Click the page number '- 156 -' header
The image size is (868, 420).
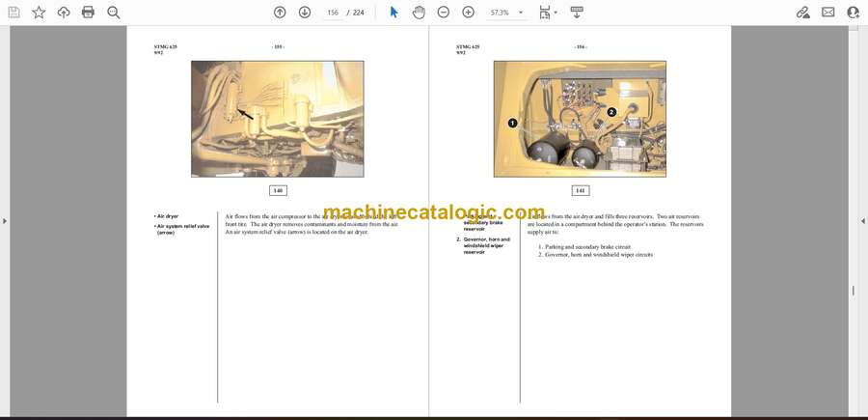(x=581, y=47)
